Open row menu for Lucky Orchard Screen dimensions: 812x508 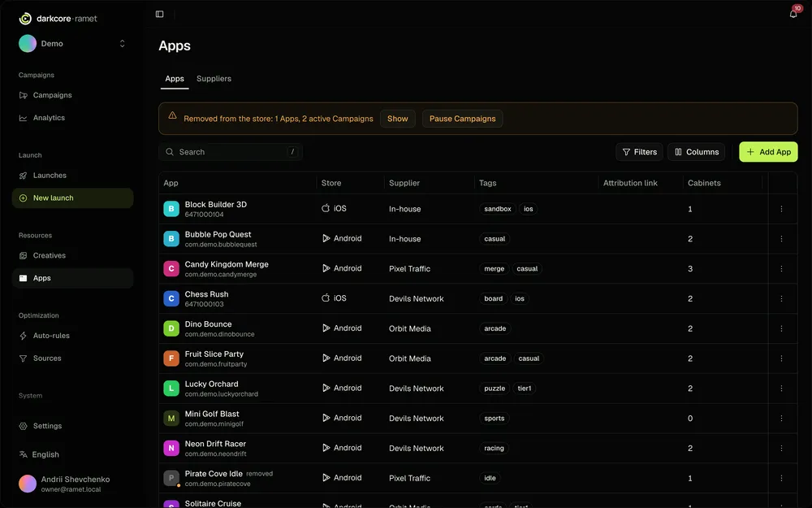tap(781, 389)
